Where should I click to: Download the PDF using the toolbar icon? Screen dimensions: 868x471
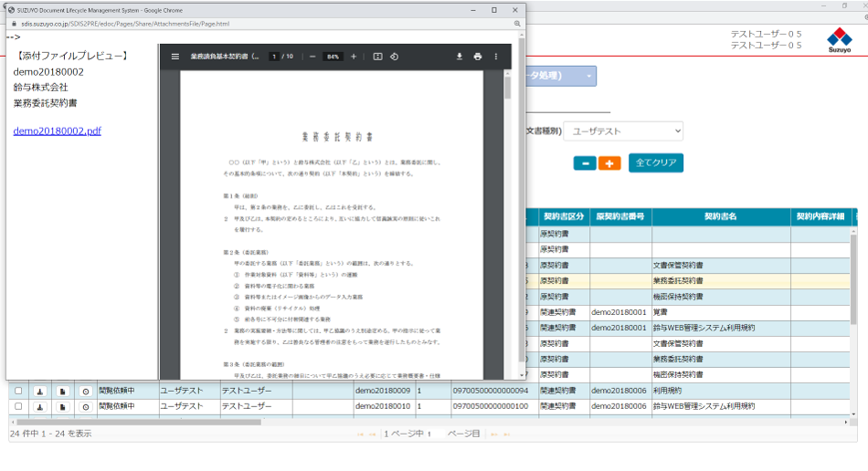tap(460, 57)
